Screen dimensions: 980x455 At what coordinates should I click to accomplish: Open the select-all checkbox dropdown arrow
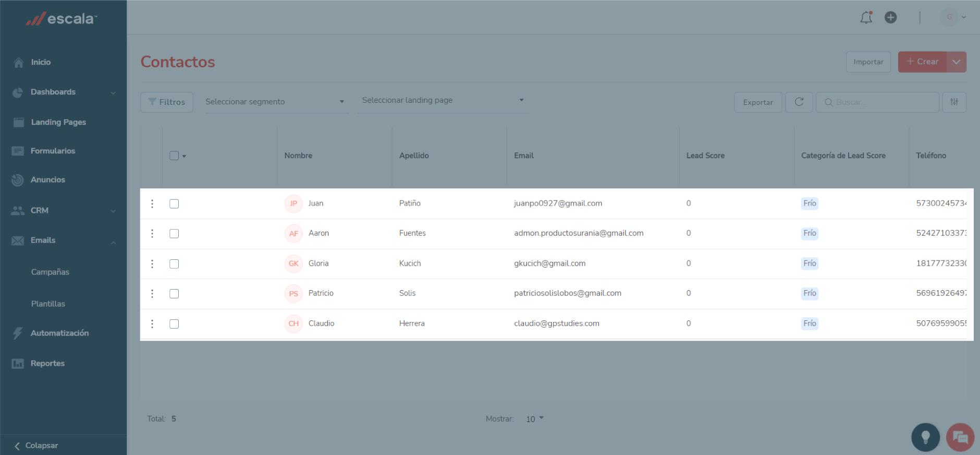[184, 156]
